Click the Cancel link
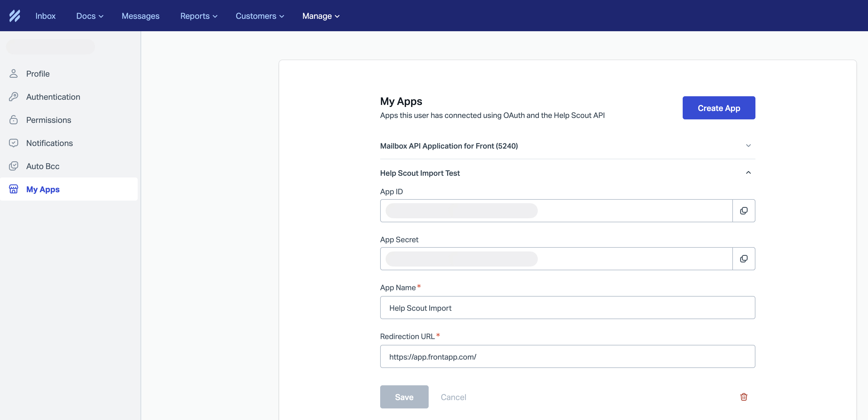868x420 pixels. coord(453,397)
